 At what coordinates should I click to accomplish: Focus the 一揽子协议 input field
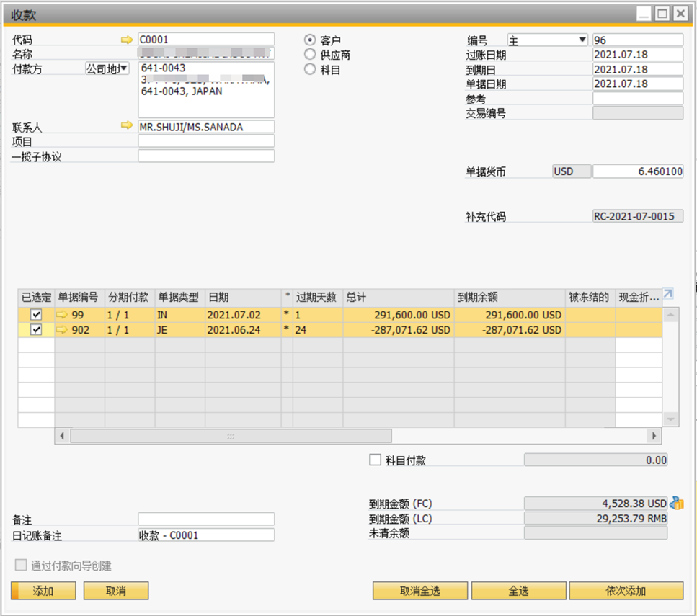[206, 156]
